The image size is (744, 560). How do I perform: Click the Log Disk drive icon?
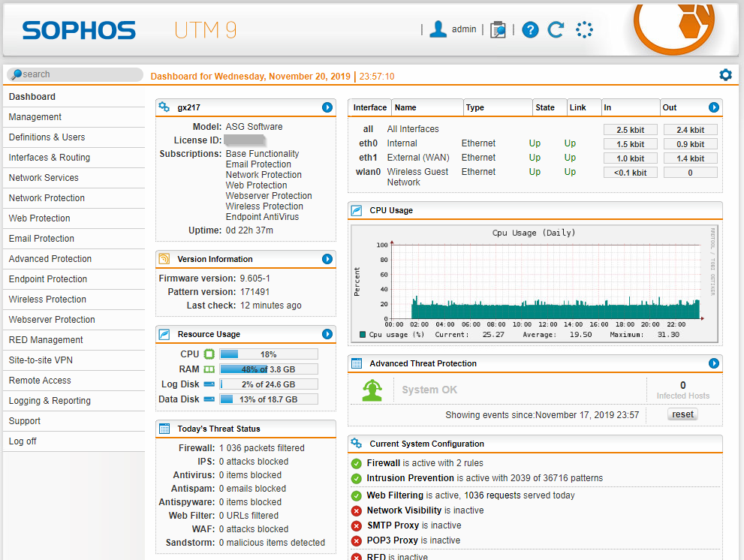(x=209, y=384)
